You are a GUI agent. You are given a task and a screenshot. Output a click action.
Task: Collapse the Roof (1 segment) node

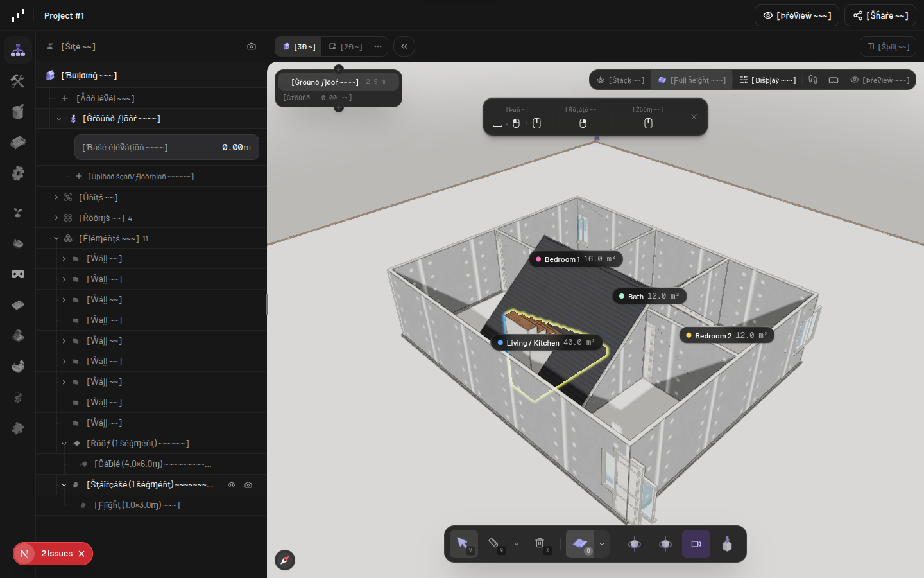coord(64,444)
